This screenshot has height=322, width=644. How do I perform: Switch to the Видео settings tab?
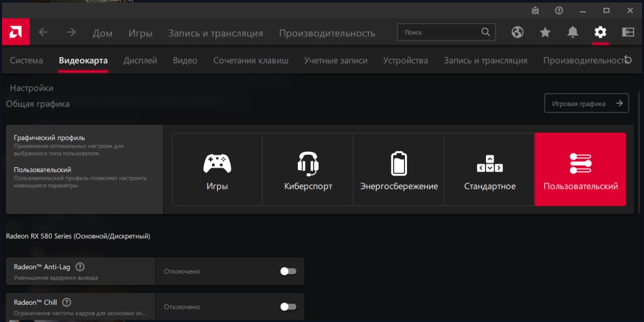(185, 60)
